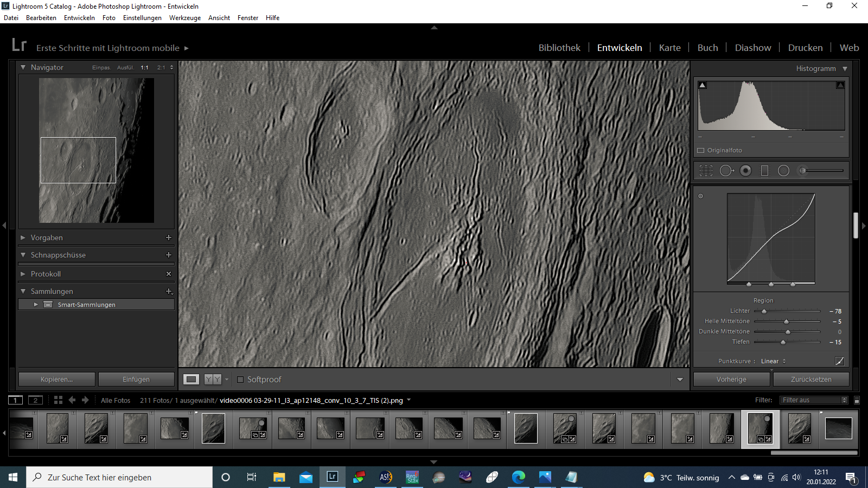Open the toolbar content dropdown arrow
The image size is (868, 488).
point(680,380)
